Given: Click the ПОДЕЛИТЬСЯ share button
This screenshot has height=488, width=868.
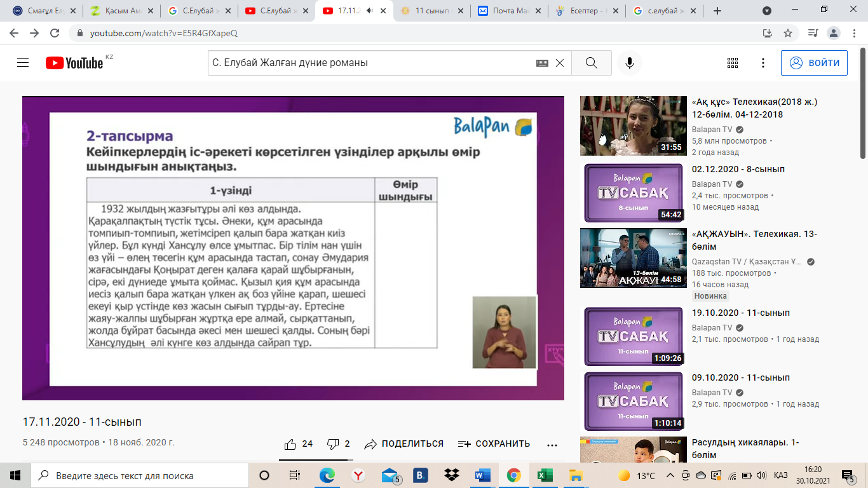Looking at the screenshot, I should point(403,444).
